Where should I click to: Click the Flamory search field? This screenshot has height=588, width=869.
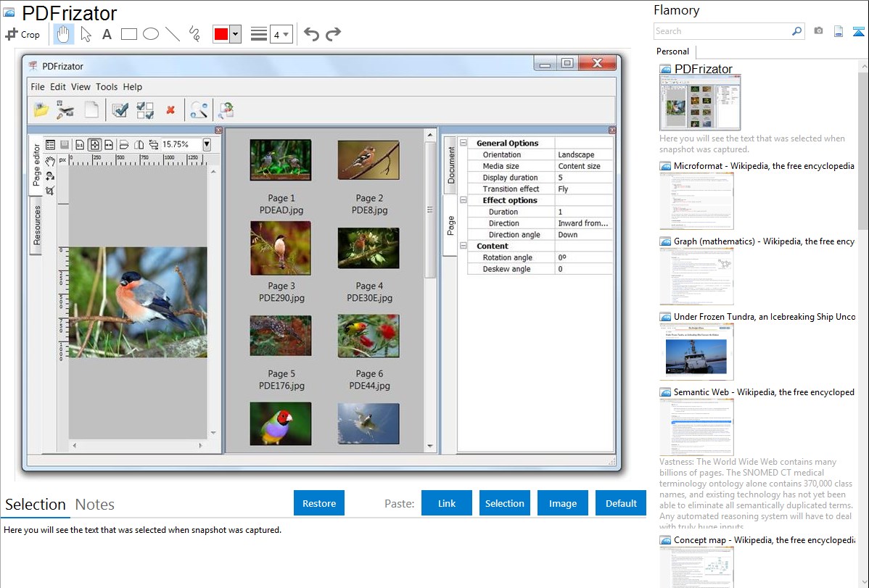click(x=722, y=31)
